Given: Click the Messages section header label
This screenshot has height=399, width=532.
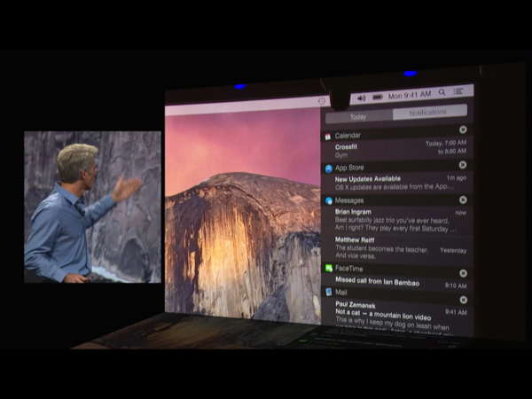Looking at the screenshot, I should click(349, 200).
